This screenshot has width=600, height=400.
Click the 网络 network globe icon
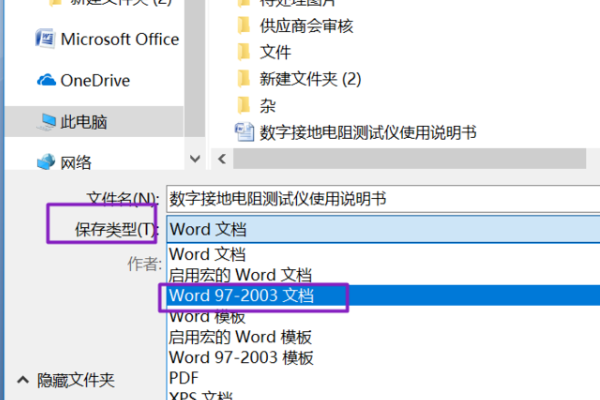46,162
